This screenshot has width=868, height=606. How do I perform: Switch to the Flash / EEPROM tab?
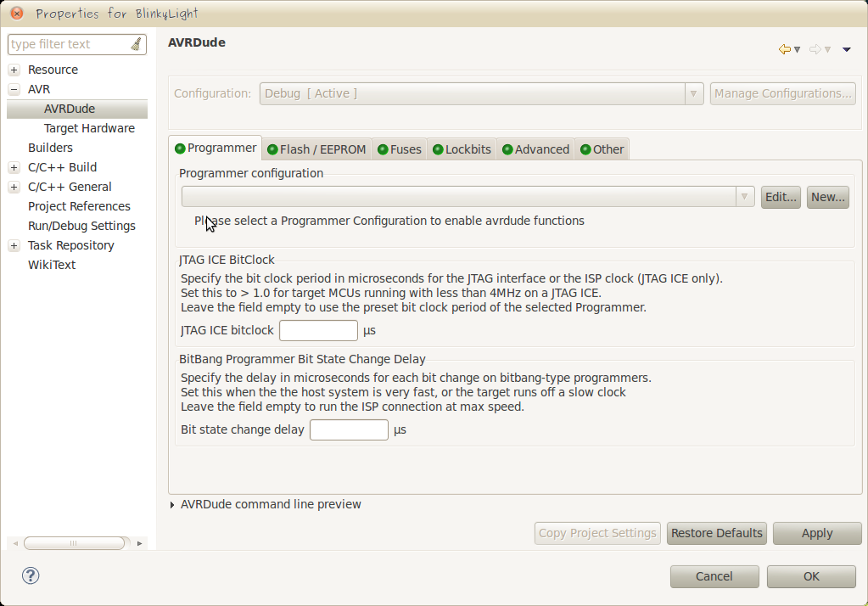(316, 149)
